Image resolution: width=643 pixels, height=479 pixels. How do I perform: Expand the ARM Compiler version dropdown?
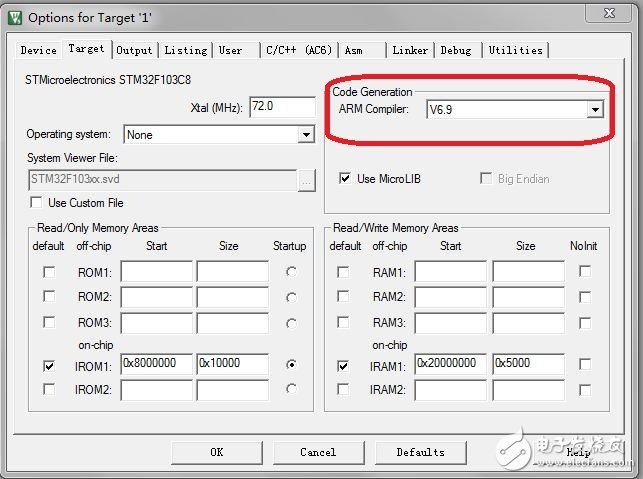(x=595, y=109)
